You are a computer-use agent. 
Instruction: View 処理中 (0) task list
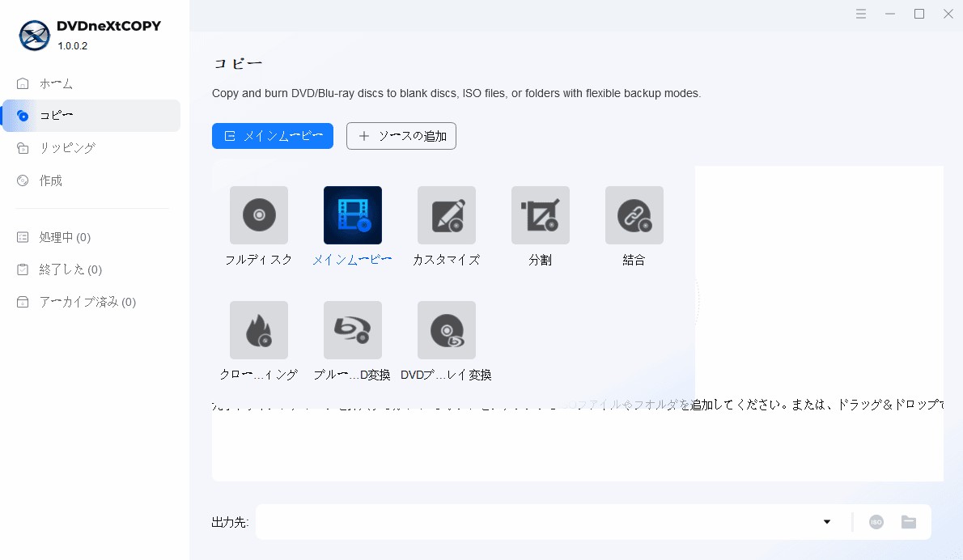[91, 237]
